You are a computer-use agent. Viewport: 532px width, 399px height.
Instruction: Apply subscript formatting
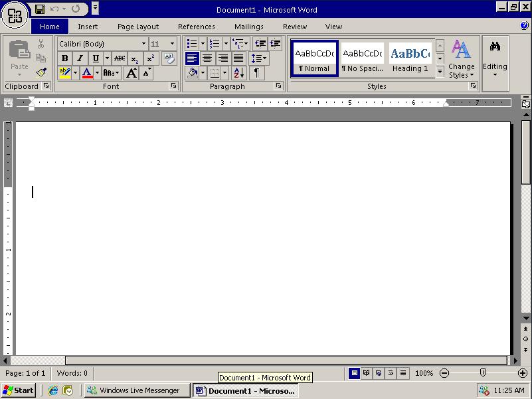[135, 58]
